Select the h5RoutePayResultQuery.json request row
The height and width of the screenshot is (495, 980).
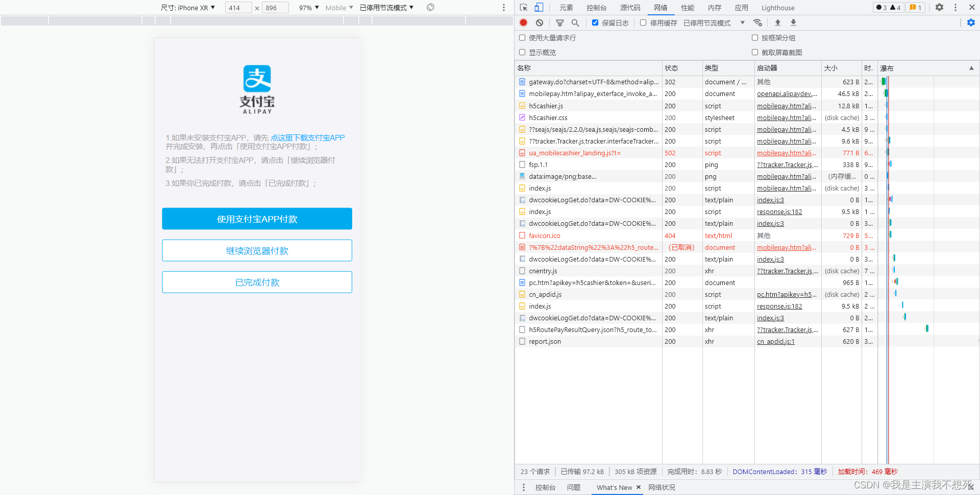(x=747, y=330)
